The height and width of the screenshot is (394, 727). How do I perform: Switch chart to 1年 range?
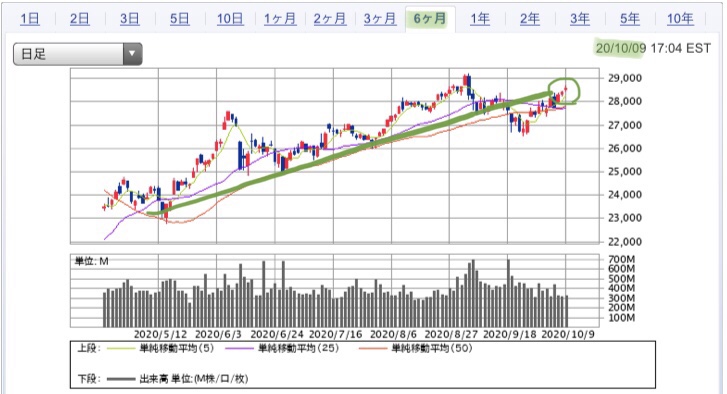click(479, 19)
